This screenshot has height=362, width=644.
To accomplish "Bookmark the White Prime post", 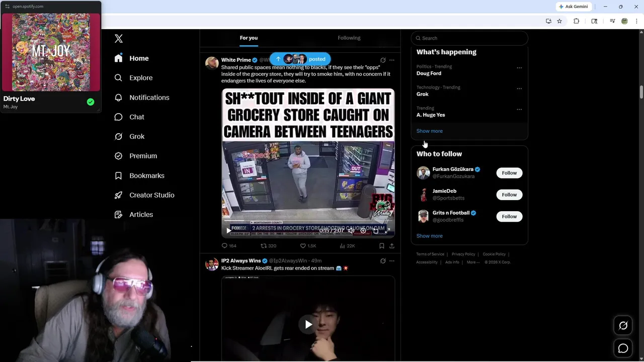I will (x=382, y=246).
